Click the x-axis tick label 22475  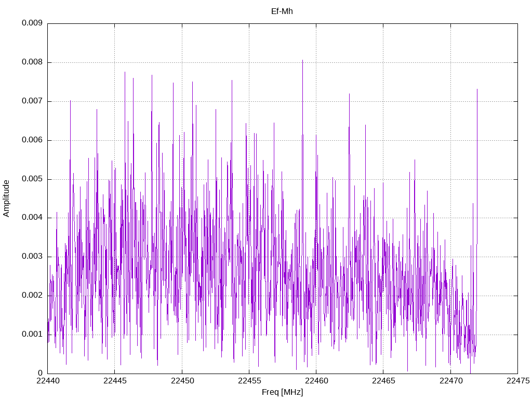tap(518, 381)
